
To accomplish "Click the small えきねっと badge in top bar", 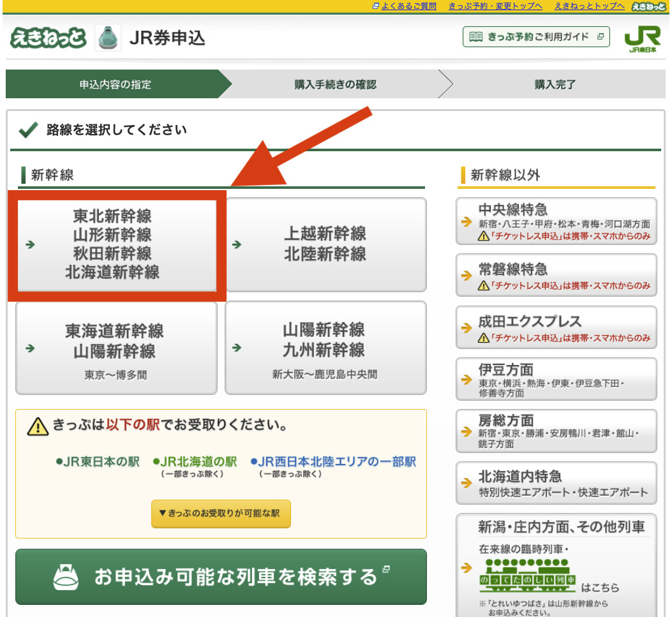I will (649, 6).
